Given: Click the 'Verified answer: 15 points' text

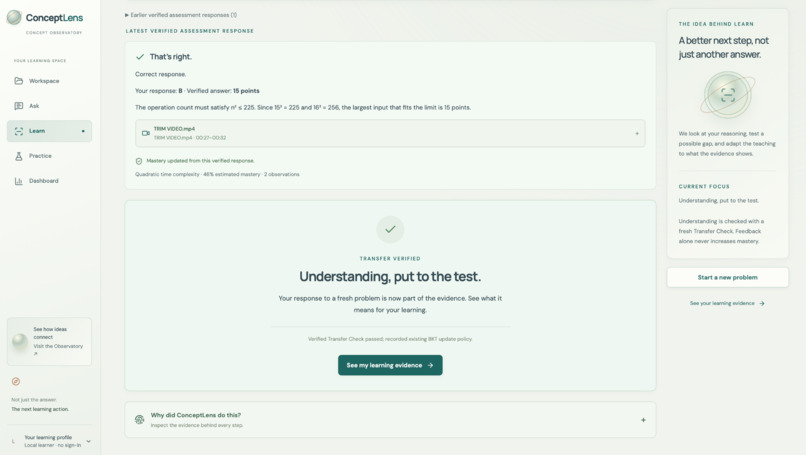Looking at the screenshot, I should coord(223,90).
